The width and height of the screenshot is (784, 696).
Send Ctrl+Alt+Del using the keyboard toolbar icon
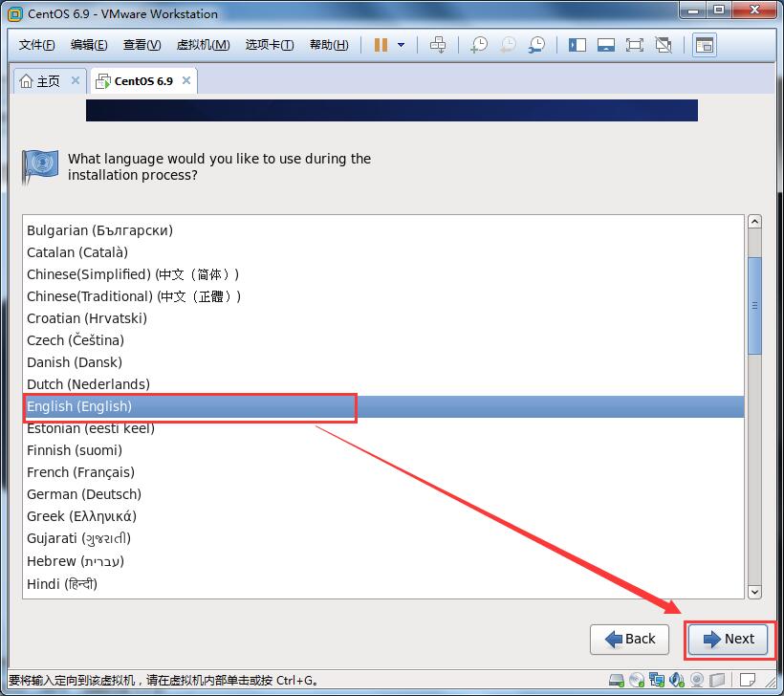tap(438, 45)
